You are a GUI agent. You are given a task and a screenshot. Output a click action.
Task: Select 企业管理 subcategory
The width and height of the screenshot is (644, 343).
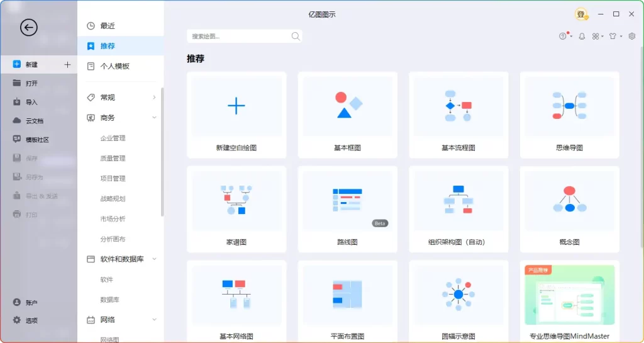point(113,138)
